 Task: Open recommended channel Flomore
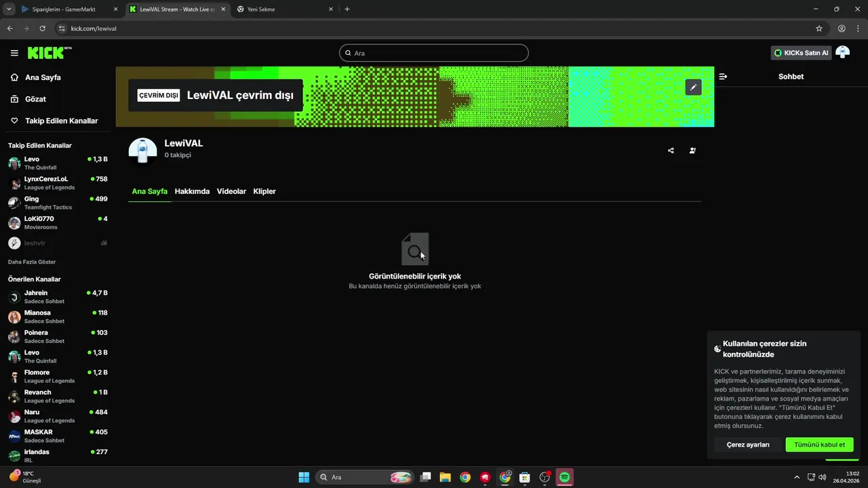tap(58, 376)
